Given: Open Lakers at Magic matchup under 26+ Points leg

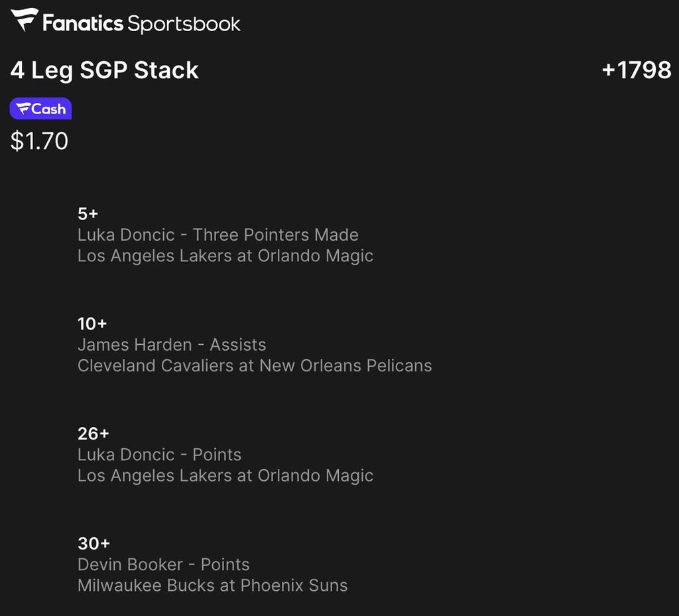Looking at the screenshot, I should (x=225, y=475).
